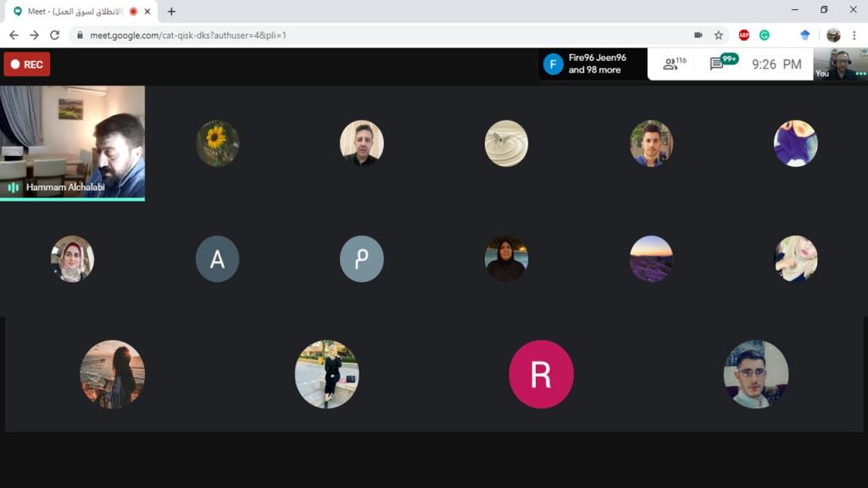Image resolution: width=868 pixels, height=488 pixels.
Task: Click the AdBlock Plus extension icon
Action: 743,35
